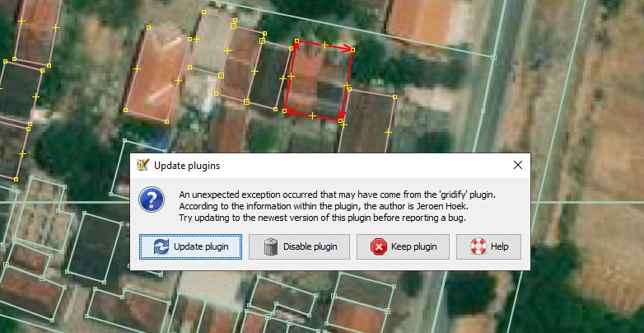Choose Disable plugin in the dialog
Viewport: 644px width, 333px height.
tap(299, 246)
